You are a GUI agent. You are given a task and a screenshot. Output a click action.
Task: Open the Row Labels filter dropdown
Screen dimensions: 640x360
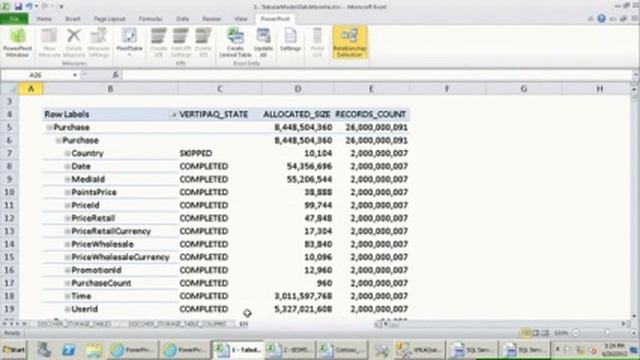[x=173, y=115]
